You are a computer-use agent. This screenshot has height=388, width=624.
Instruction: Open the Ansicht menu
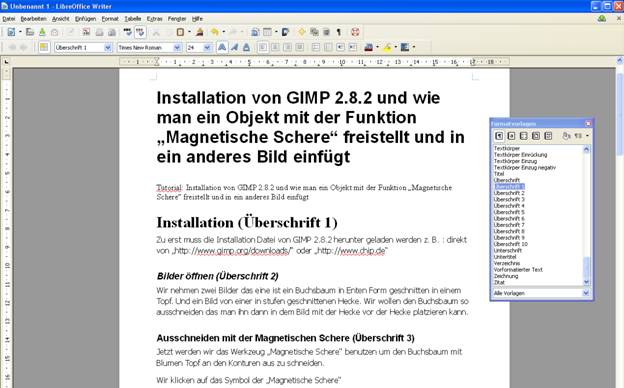click(60, 19)
